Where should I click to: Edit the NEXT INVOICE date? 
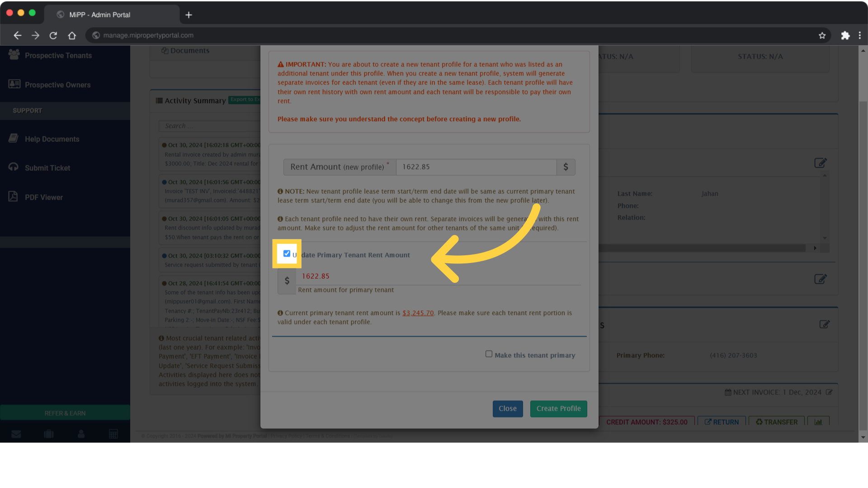pyautogui.click(x=829, y=392)
